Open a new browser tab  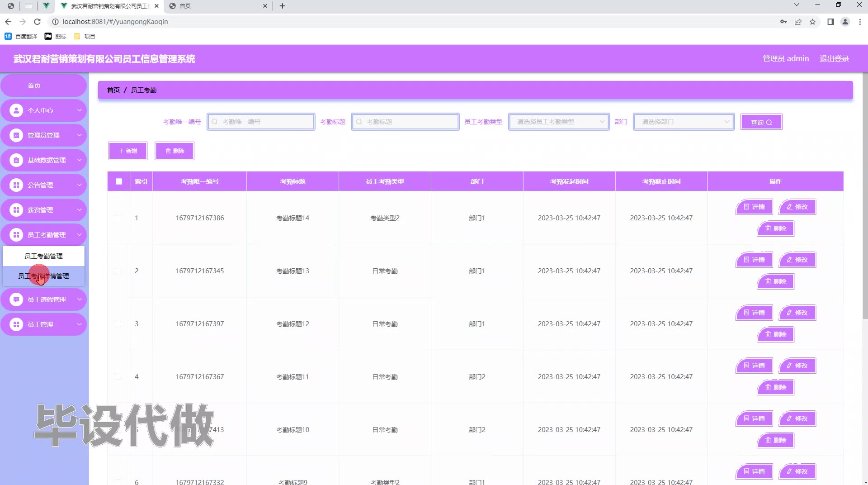(x=283, y=6)
